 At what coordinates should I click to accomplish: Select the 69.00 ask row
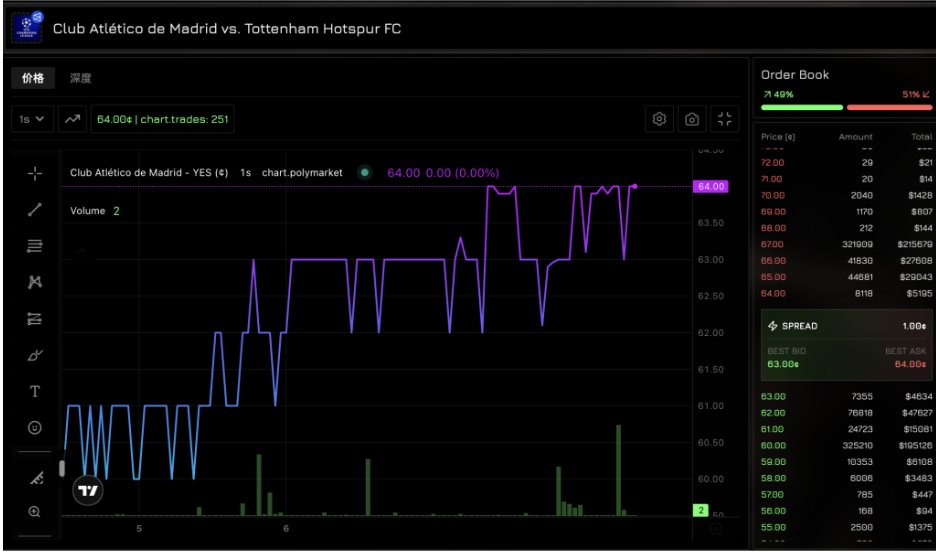[846, 212]
